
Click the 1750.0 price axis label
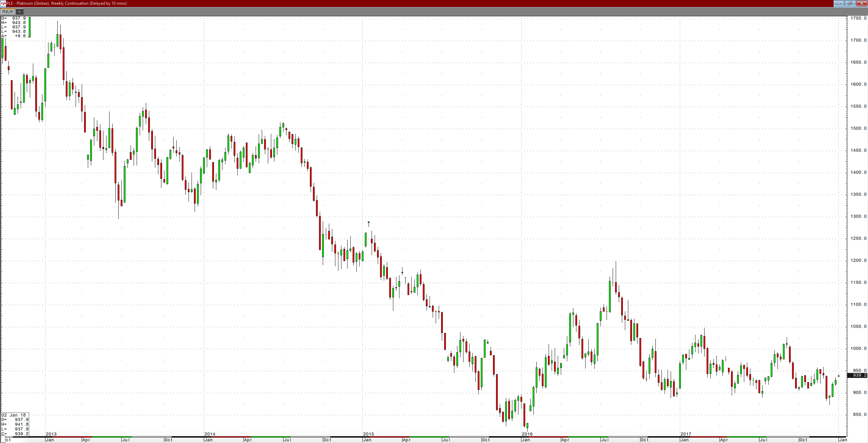[858, 18]
